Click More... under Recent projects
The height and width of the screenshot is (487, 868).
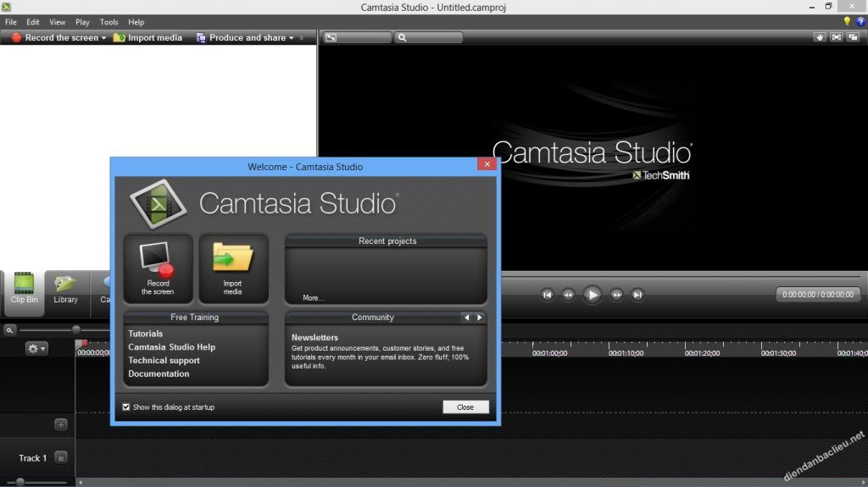click(x=313, y=298)
